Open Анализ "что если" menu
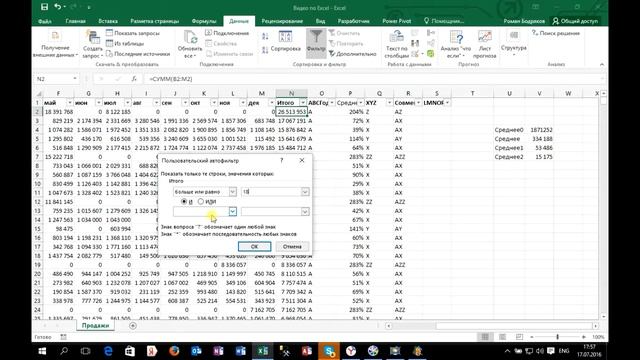The height and width of the screenshot is (360, 640). [456, 45]
